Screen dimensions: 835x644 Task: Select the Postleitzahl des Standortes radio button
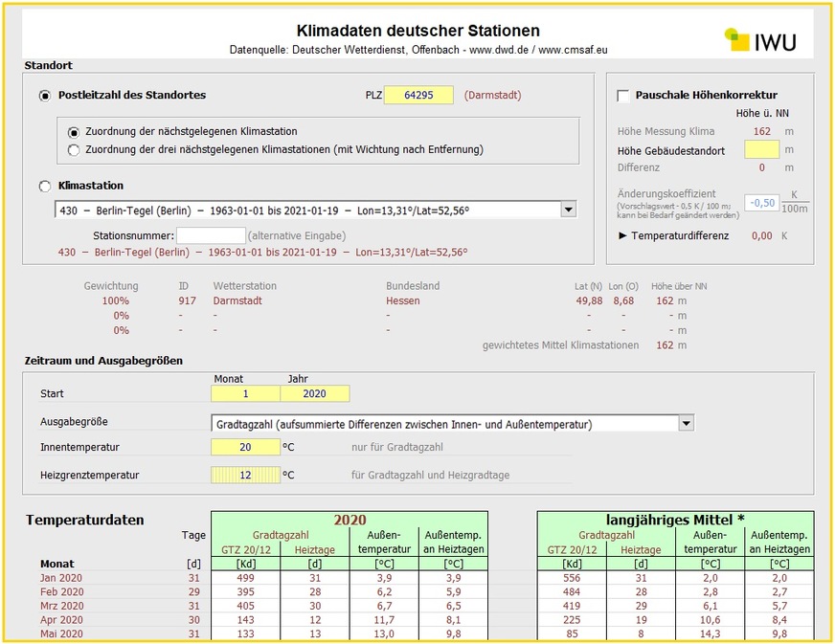point(41,95)
